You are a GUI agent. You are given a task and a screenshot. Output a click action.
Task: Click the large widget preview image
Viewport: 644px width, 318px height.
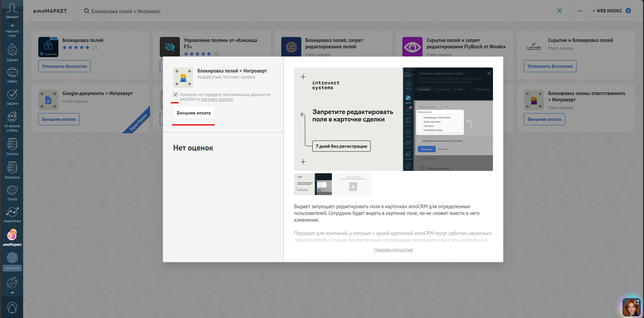(393, 119)
